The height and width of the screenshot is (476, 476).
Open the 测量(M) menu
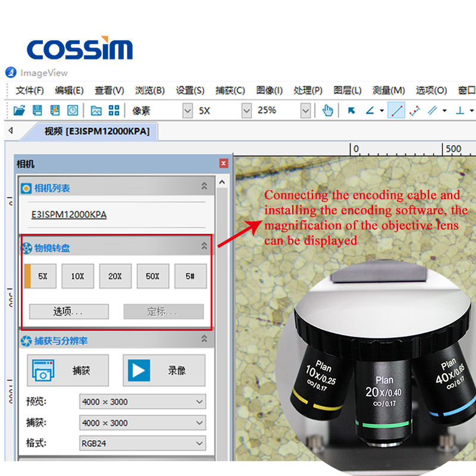(389, 90)
